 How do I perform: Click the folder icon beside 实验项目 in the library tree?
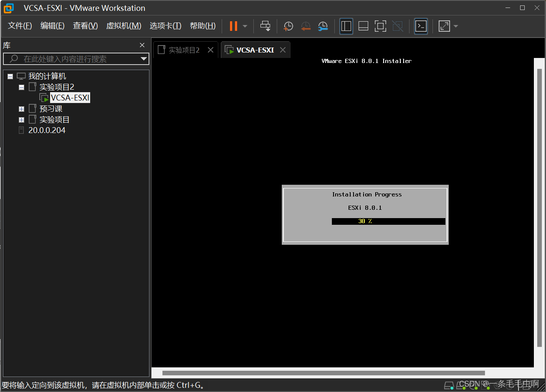(33, 119)
